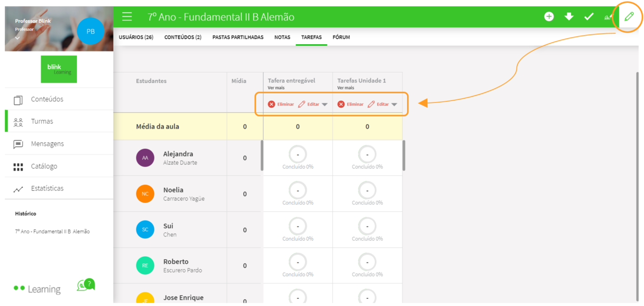Image resolution: width=644 pixels, height=306 pixels.
Task: Switch to the NOTAS tab
Action: [x=282, y=37]
